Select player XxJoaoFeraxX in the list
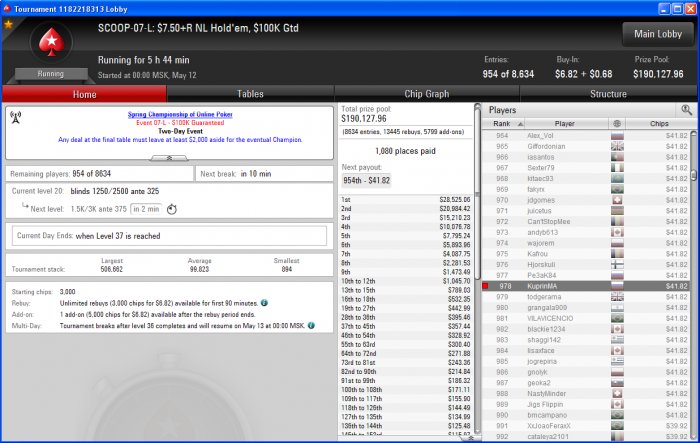Image resolution: width=700 pixels, height=443 pixels. pyautogui.click(x=586, y=426)
